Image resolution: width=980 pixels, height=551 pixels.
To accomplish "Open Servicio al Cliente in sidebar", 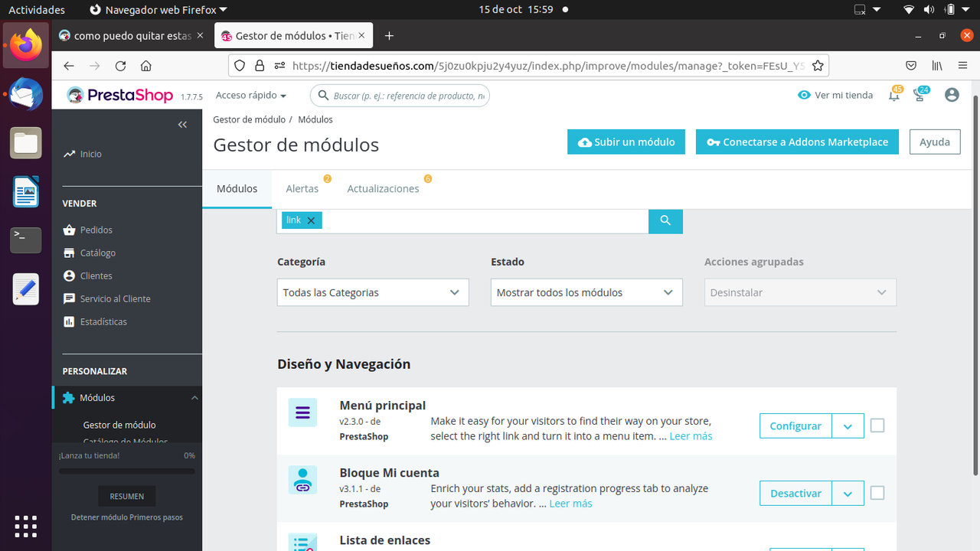I will click(116, 298).
